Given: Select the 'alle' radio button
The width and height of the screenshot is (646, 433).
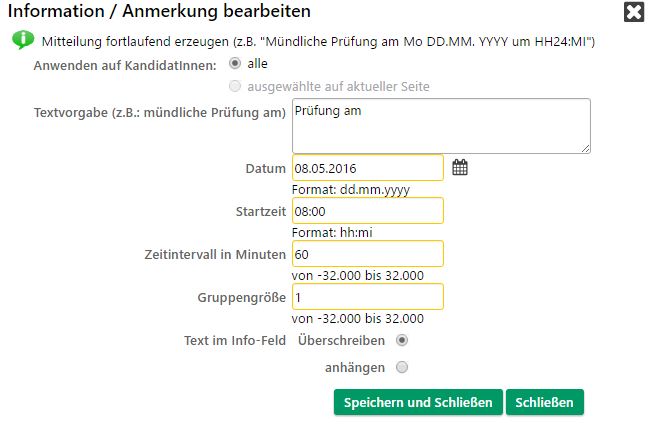Looking at the screenshot, I should [235, 63].
